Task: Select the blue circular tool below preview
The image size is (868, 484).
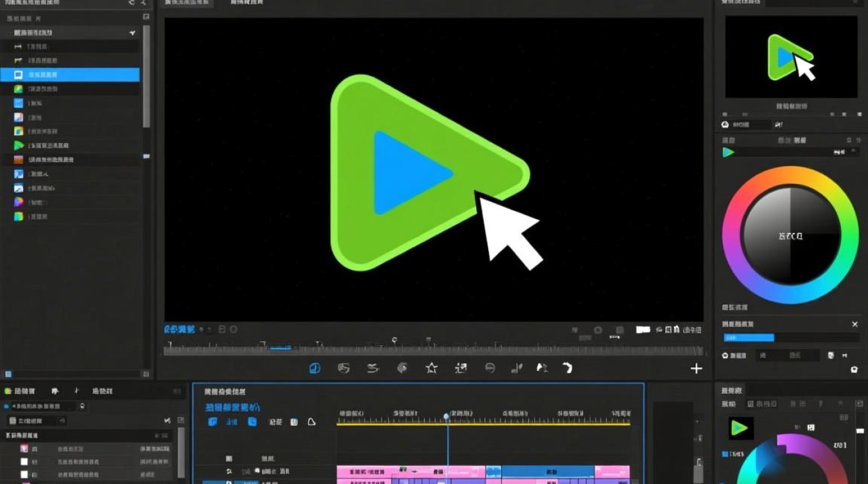Action: 315,368
